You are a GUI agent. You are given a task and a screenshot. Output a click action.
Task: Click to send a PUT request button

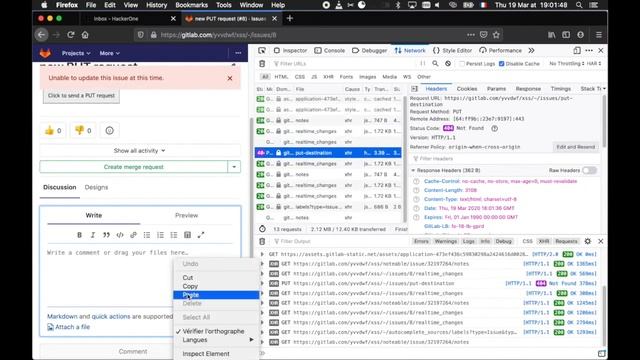pos(81,96)
